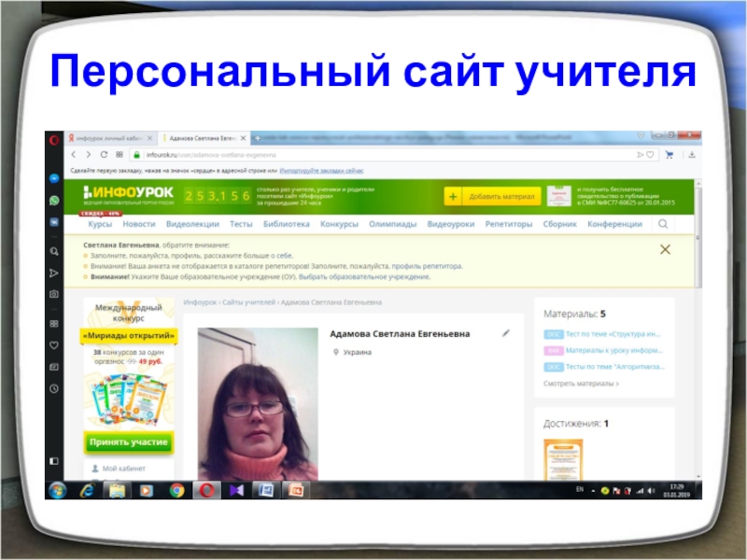Switch to the Yandex 'инфоурок личный кабинет' tab
Screen dimensions: 747x560
point(110,138)
